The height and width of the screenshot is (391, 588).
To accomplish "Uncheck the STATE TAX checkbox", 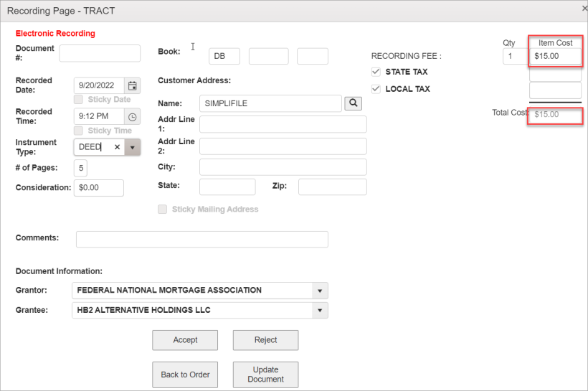I will coord(376,72).
